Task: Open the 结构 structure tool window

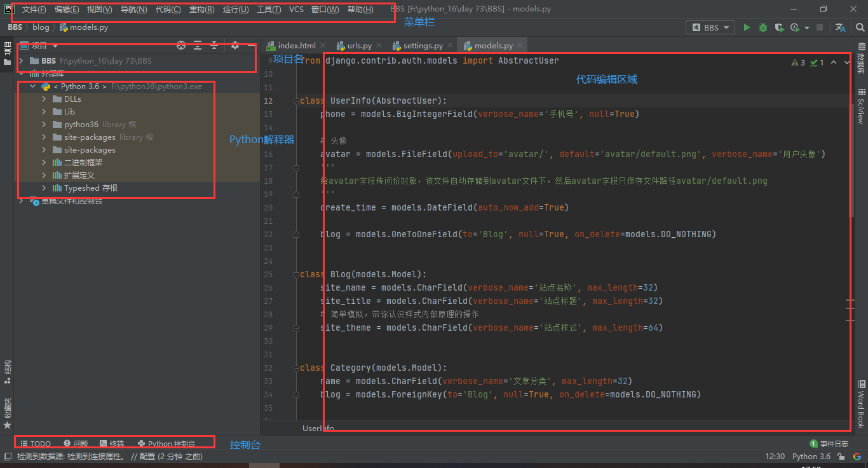Action: pyautogui.click(x=7, y=372)
